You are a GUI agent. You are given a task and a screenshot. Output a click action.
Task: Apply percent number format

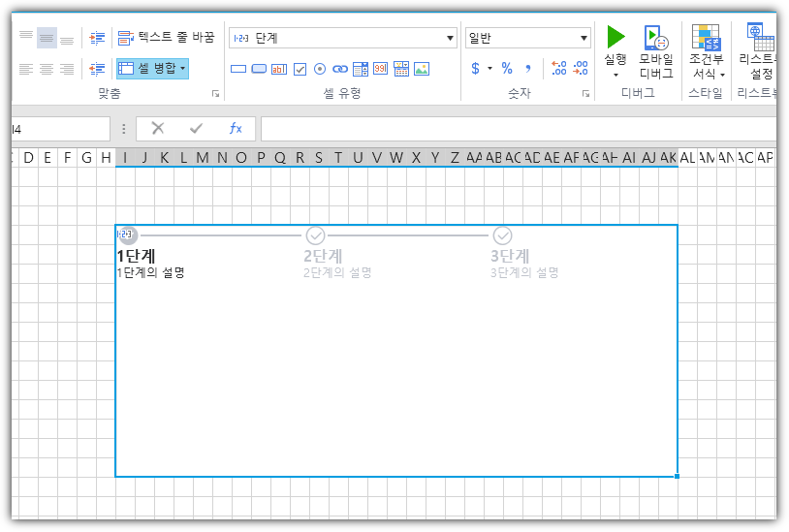coord(507,69)
